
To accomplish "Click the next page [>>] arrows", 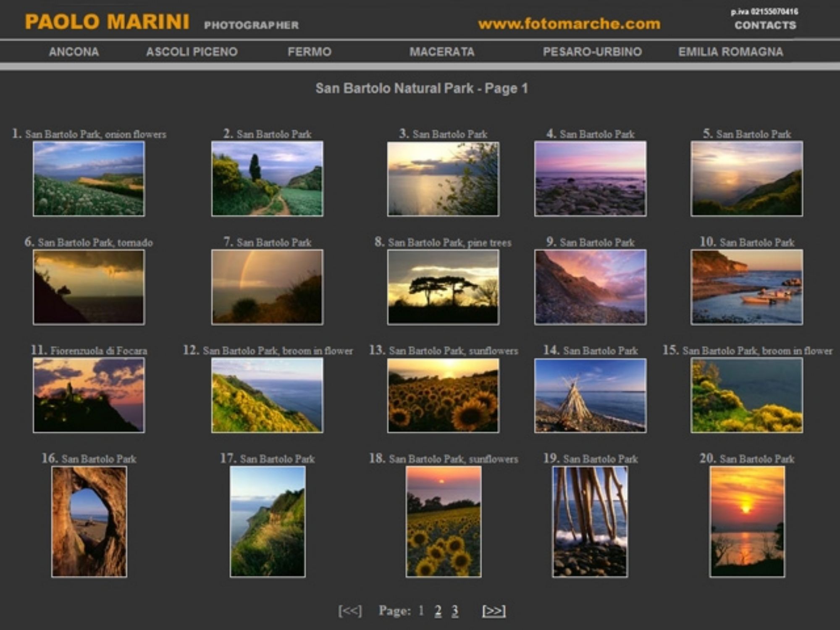I will (493, 611).
